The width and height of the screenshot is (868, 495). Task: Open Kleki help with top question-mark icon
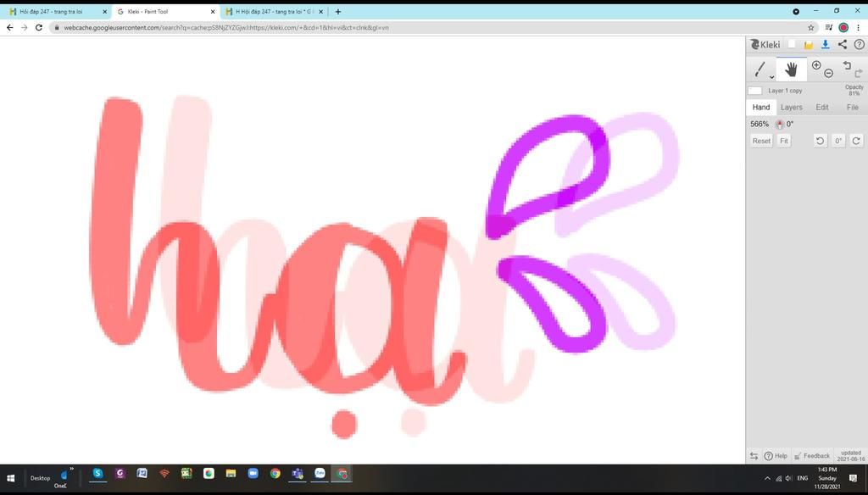(x=860, y=44)
